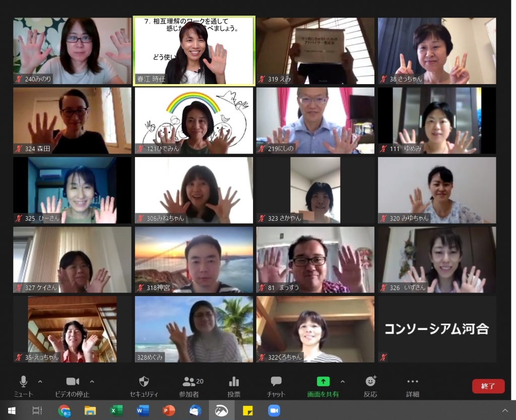Expand share screen options arrow
This screenshot has width=516, height=420.
click(x=343, y=381)
